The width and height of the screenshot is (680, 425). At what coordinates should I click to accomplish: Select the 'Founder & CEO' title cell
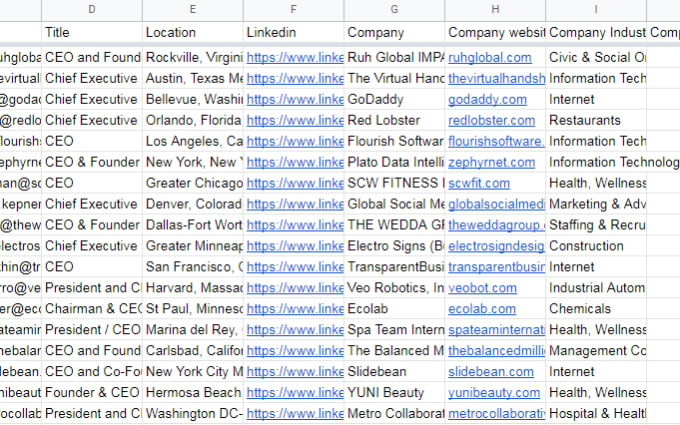point(92,393)
